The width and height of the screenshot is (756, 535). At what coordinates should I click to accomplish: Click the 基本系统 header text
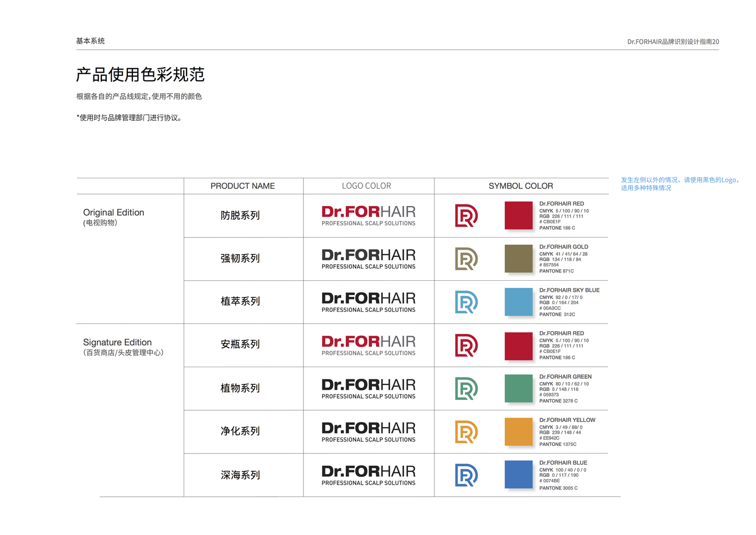[x=90, y=41]
